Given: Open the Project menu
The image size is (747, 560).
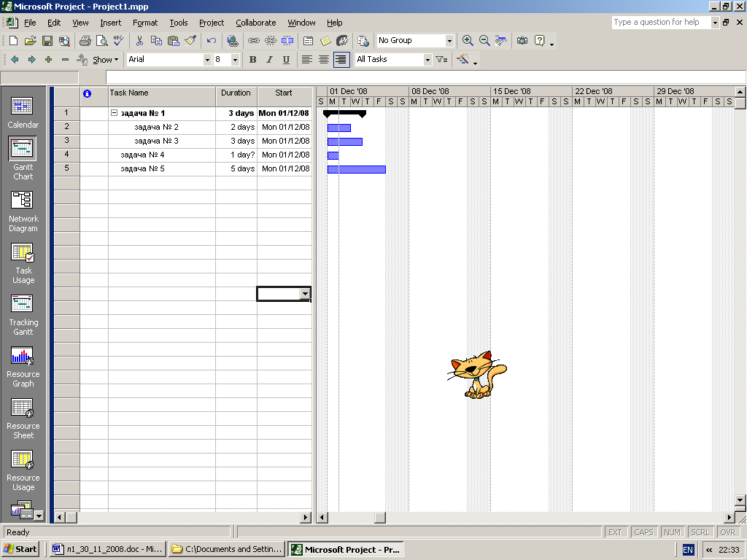Looking at the screenshot, I should (x=212, y=23).
